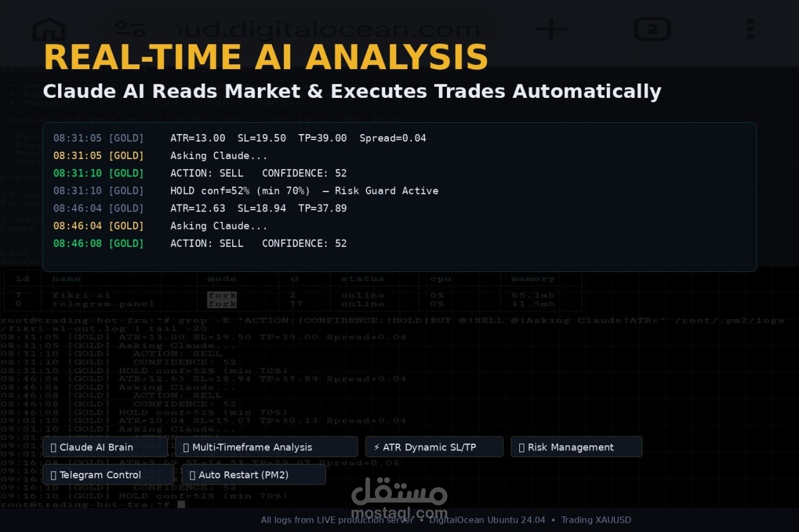This screenshot has height=532, width=799.
Task: Select the Multi-Timeframe Analysis badge
Action: (267, 447)
